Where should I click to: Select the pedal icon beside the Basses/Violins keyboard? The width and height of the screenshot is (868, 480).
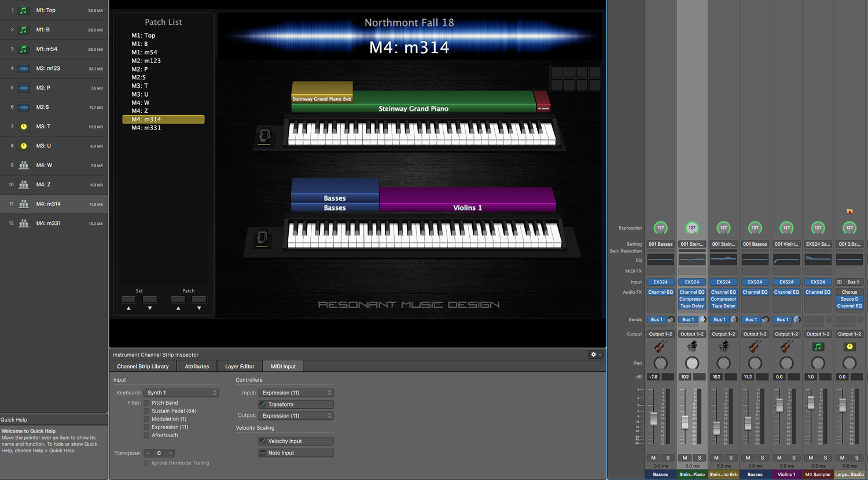[x=262, y=238]
